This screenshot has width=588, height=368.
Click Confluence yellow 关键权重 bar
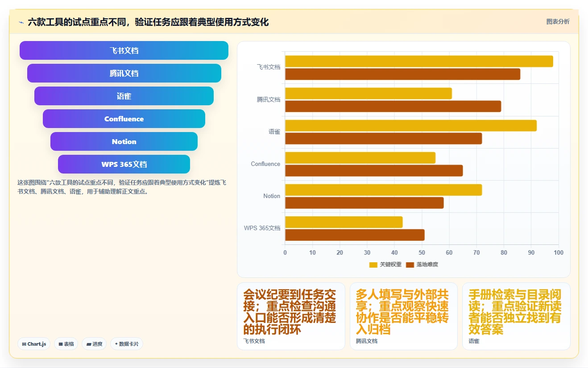click(x=360, y=157)
